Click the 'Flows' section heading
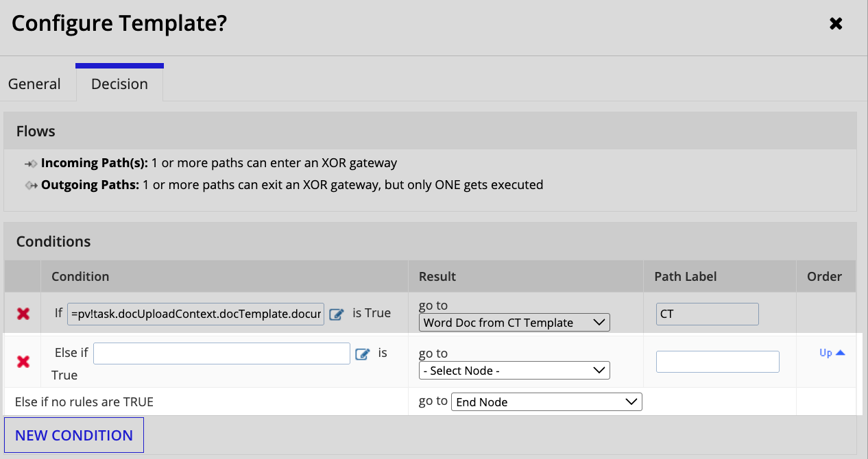The height and width of the screenshot is (459, 868). click(x=36, y=131)
